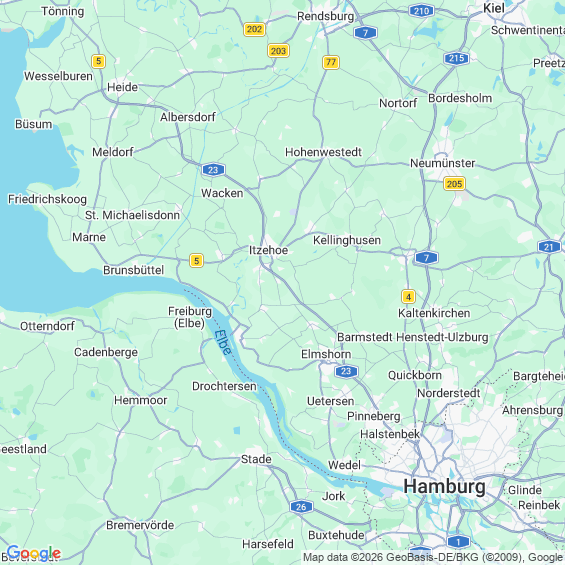The height and width of the screenshot is (565, 565).
Task: Click the A21 highway shield
Action: click(x=549, y=247)
